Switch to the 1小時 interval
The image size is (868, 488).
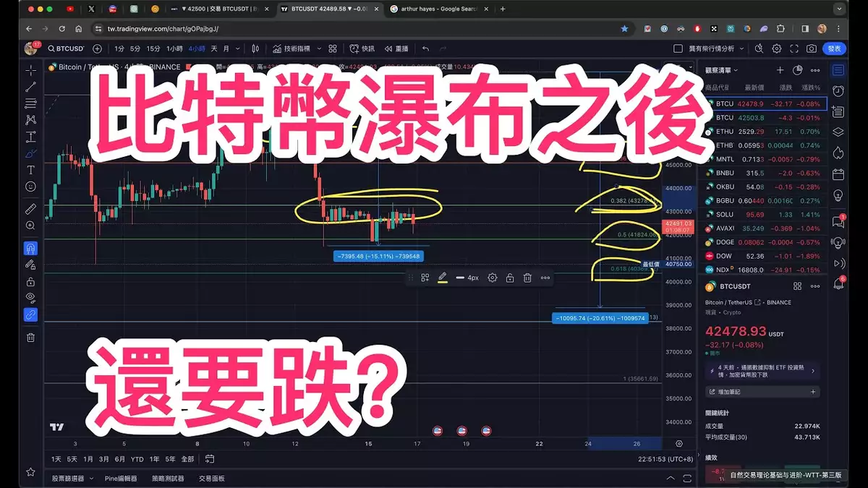174,48
